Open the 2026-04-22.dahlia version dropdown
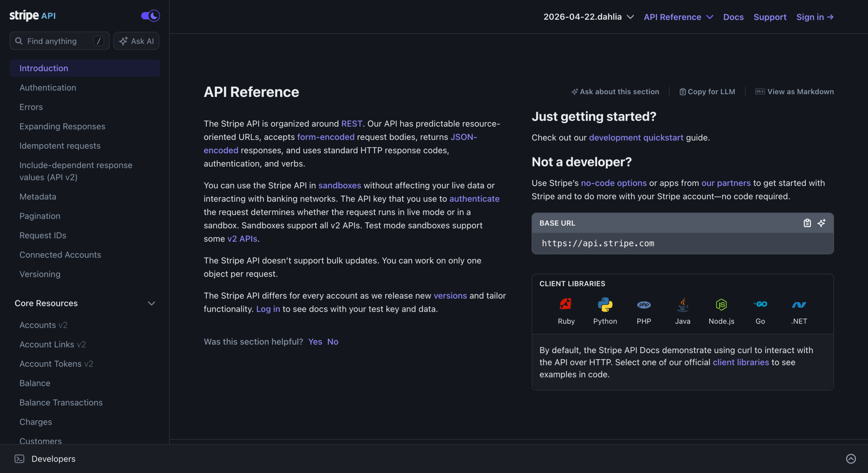Viewport: 868px width, 473px height. coord(589,17)
